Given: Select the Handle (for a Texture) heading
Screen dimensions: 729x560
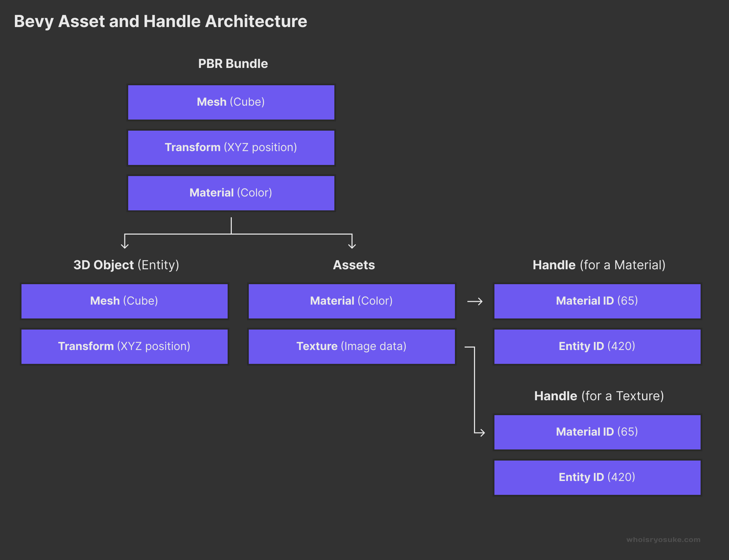Looking at the screenshot, I should [x=598, y=395].
